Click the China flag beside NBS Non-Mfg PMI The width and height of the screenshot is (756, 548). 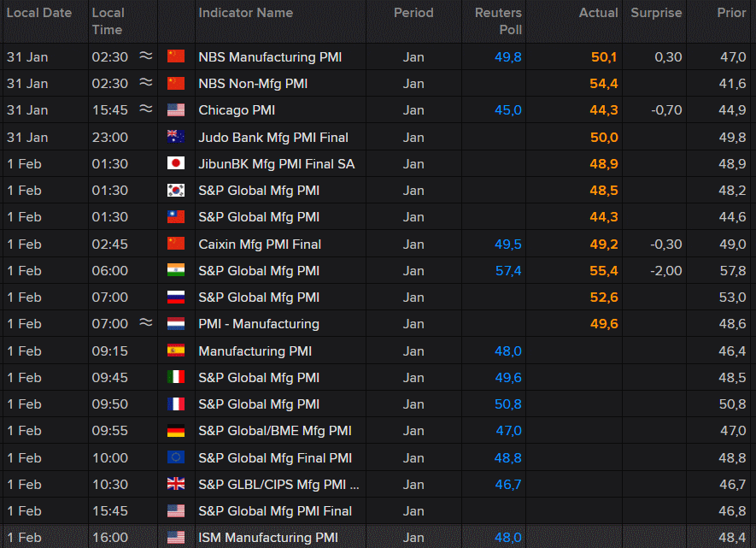pos(175,83)
